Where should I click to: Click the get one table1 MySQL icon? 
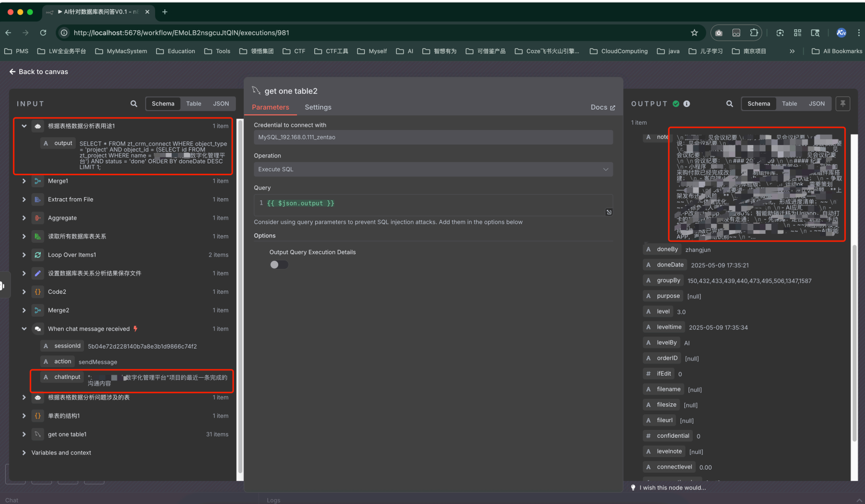point(38,435)
